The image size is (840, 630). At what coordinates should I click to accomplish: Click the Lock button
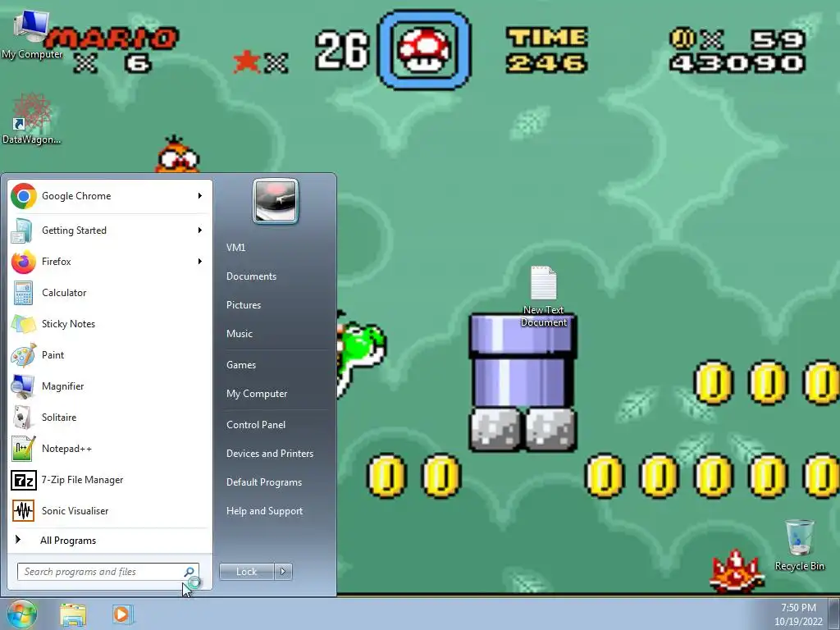click(247, 572)
